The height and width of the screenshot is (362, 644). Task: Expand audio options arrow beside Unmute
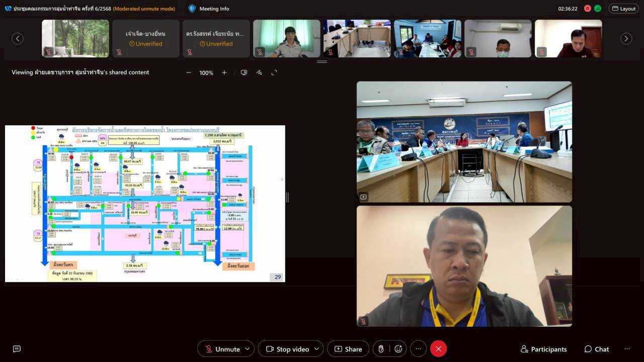[x=247, y=349]
